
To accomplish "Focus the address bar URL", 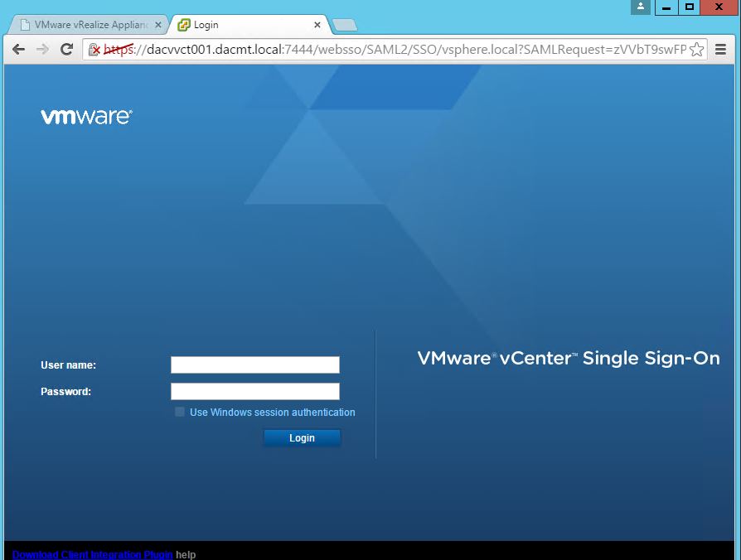I will click(x=395, y=49).
